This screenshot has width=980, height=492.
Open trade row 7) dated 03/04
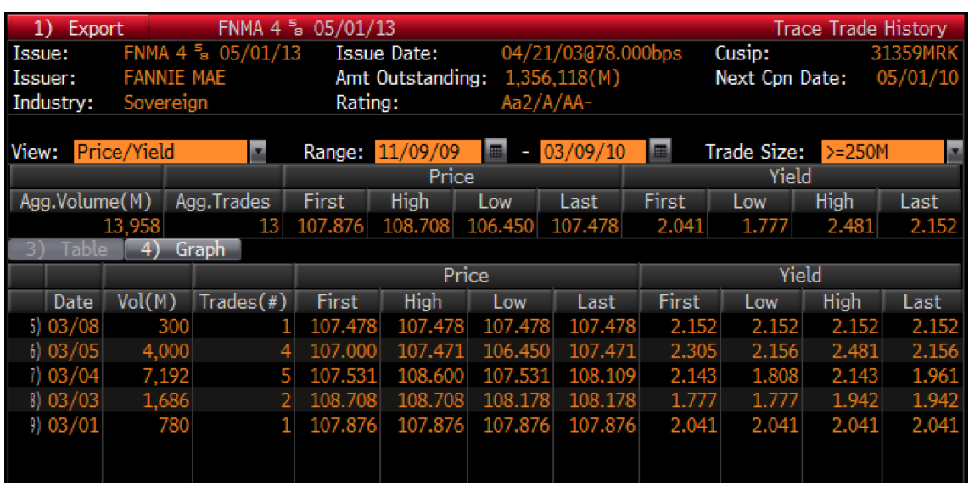(x=485, y=375)
